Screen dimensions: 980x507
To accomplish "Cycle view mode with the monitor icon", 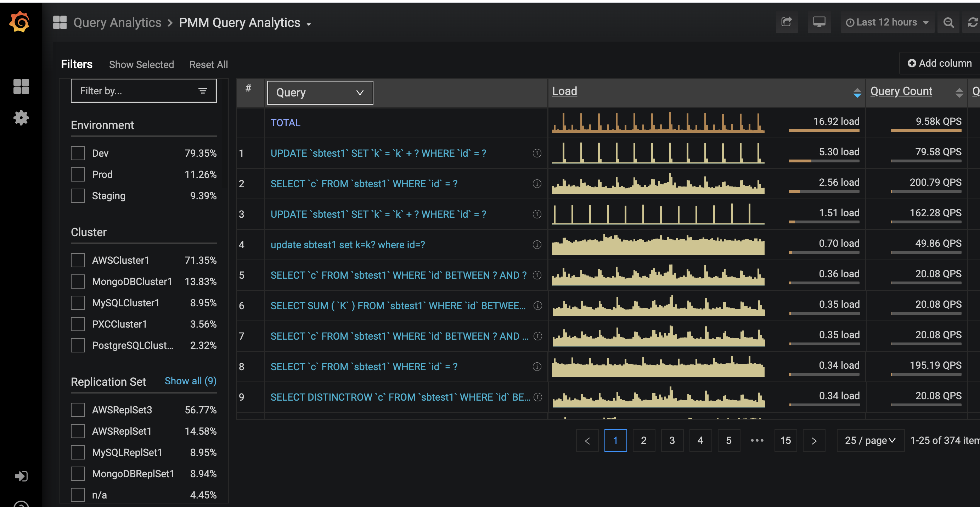I will point(819,22).
